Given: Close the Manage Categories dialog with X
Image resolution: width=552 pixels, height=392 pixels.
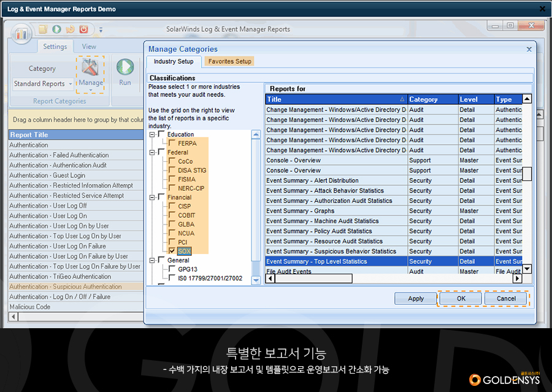Looking at the screenshot, I should pyautogui.click(x=529, y=49).
